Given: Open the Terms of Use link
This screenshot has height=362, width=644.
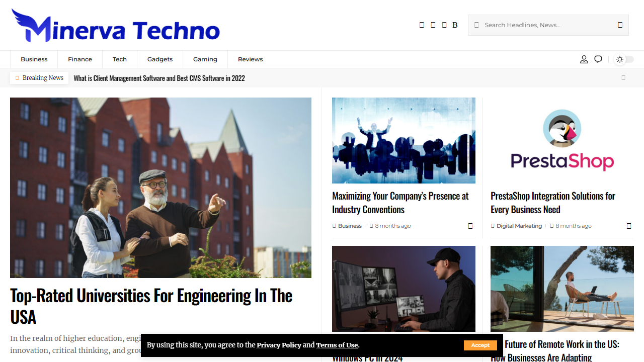Looking at the screenshot, I should (337, 345).
